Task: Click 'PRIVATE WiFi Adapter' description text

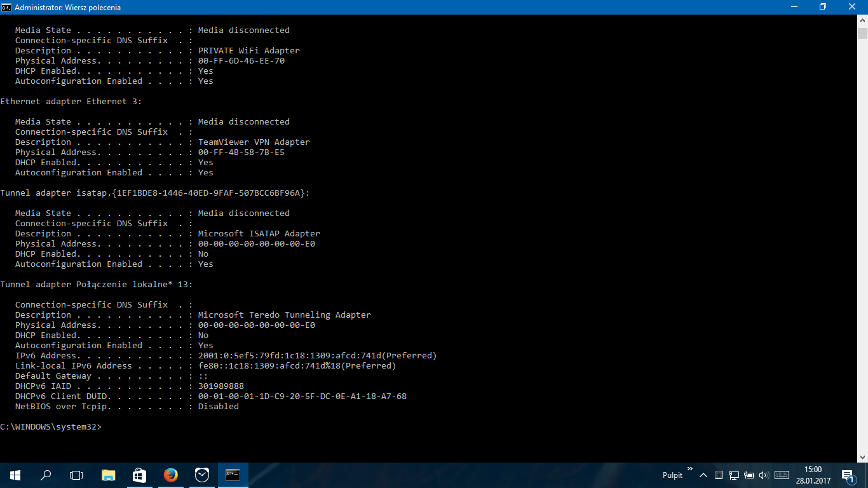Action: pyautogui.click(x=248, y=51)
